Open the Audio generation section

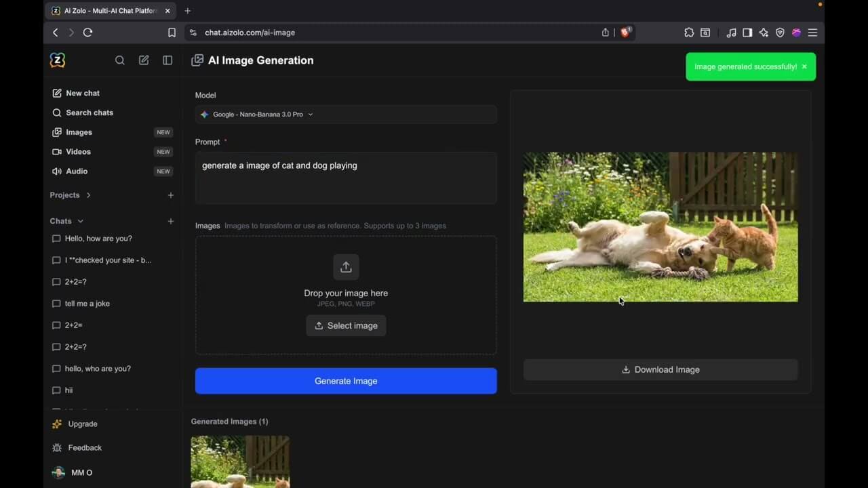tap(75, 171)
